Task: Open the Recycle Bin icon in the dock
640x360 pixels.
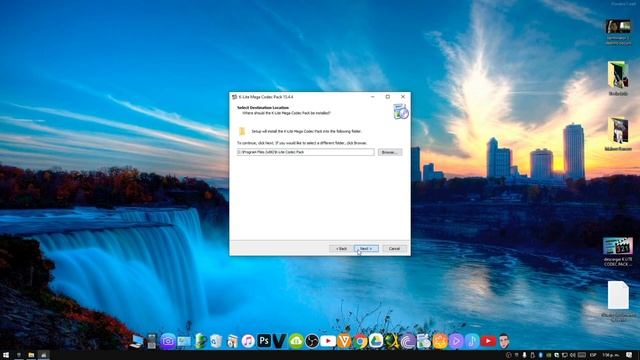Action: click(x=216, y=341)
